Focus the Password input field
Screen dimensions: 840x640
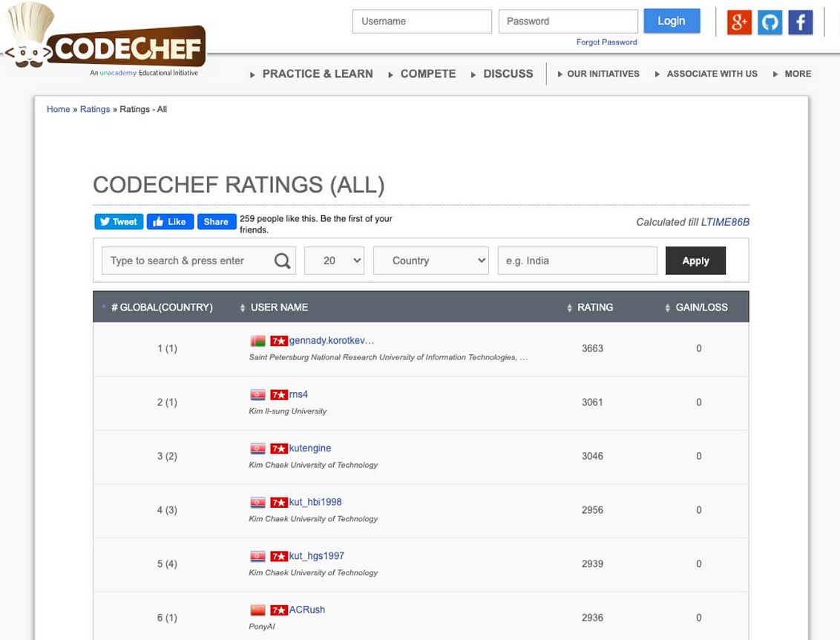(568, 22)
